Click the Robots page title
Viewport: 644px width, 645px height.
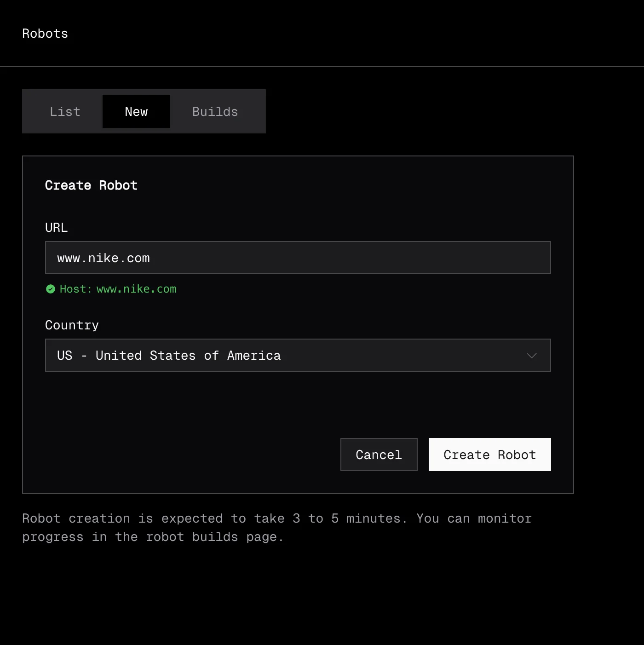pos(45,34)
